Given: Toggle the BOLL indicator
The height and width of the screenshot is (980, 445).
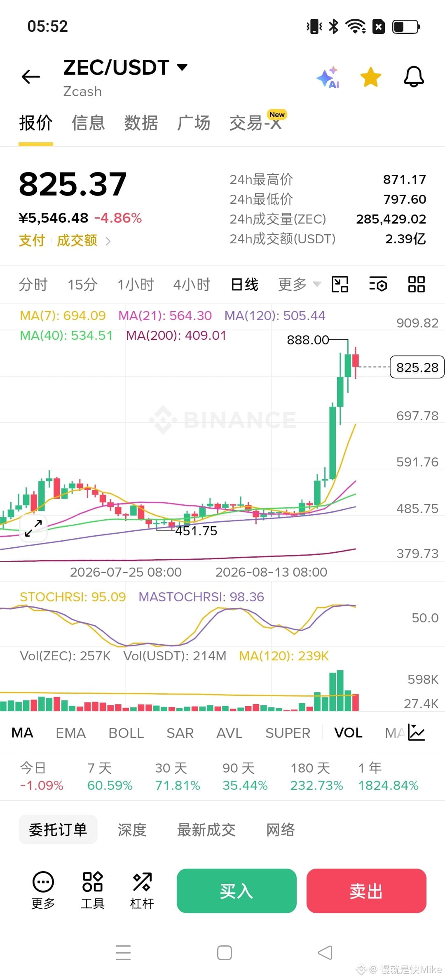Looking at the screenshot, I should click(x=126, y=733).
